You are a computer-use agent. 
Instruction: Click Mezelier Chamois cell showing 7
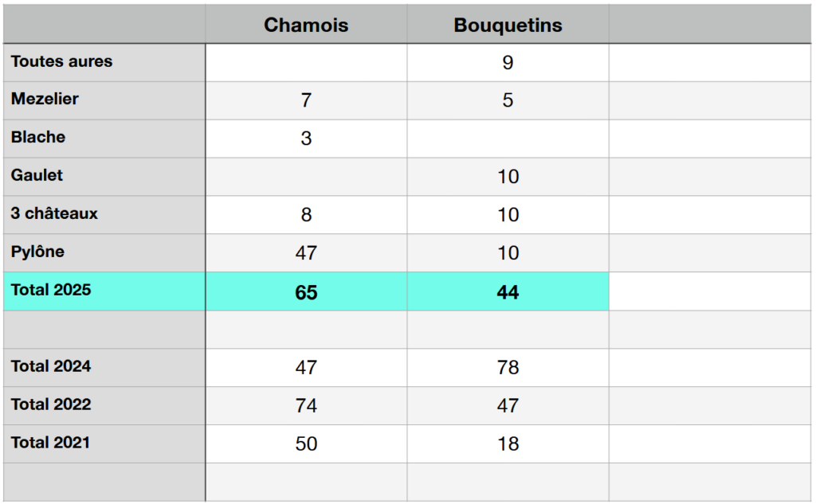click(x=306, y=100)
